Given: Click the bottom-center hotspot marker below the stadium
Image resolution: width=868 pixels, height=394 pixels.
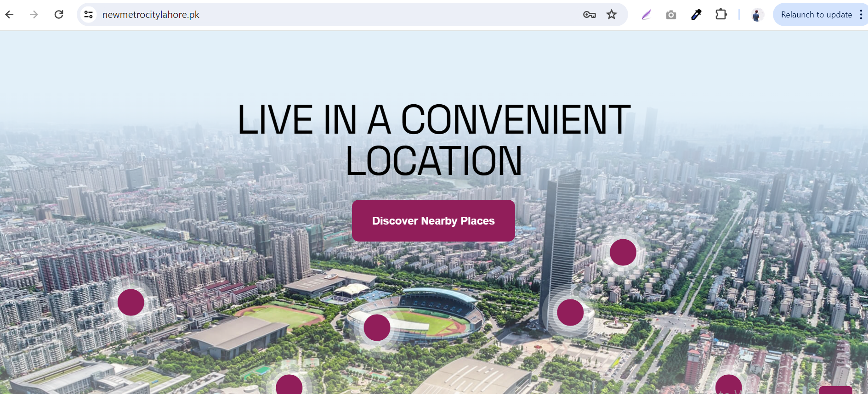Looking at the screenshot, I should click(289, 385).
